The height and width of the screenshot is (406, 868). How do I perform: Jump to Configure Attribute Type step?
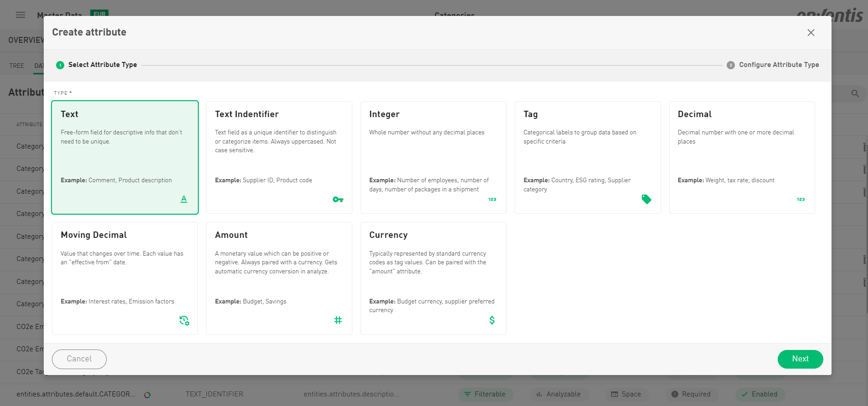[779, 65]
